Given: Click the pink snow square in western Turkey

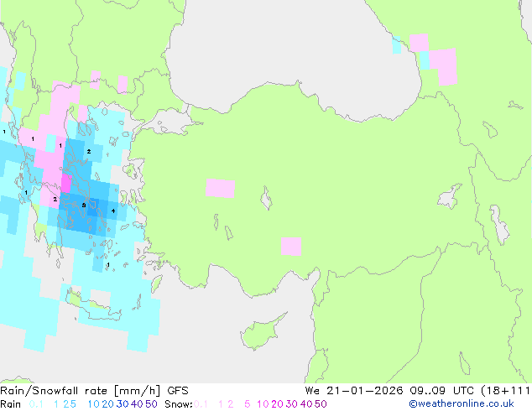Looking at the screenshot, I should (x=220, y=188).
